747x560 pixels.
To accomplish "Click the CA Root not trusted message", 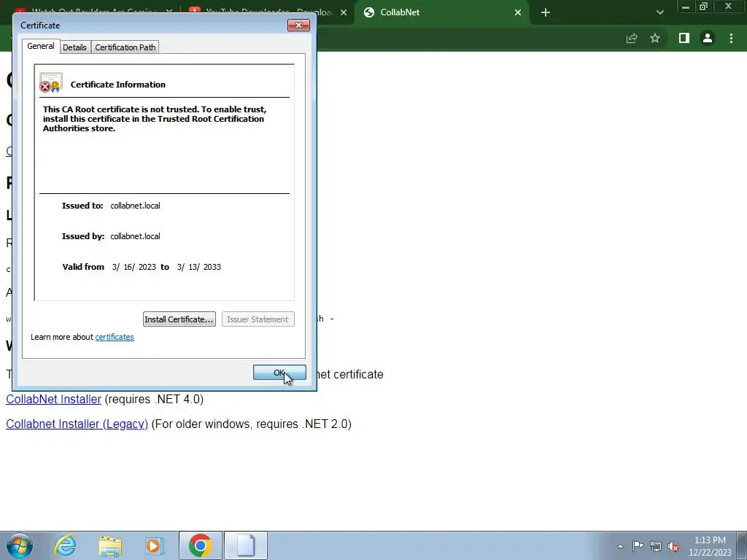I will tap(155, 119).
